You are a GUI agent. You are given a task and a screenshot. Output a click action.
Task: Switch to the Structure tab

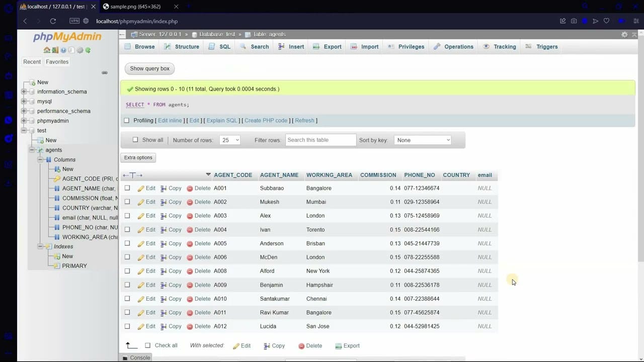[x=182, y=47]
